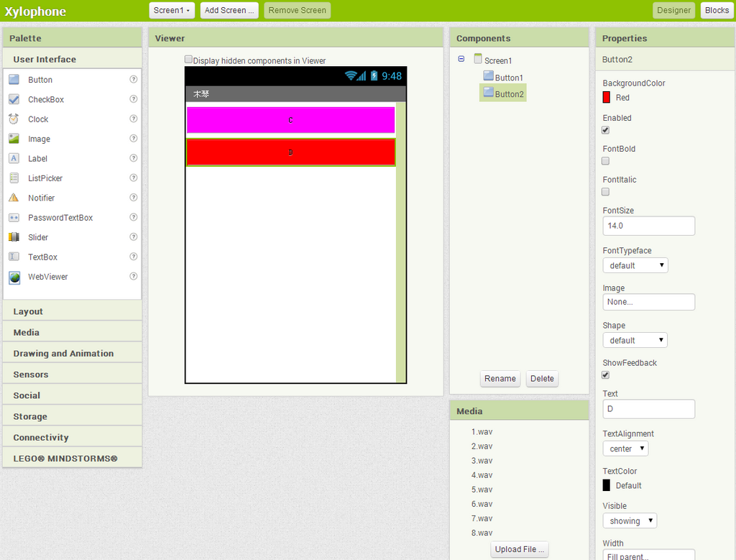This screenshot has height=560, width=736.
Task: Select the WebViewer globe icon
Action: click(x=14, y=277)
